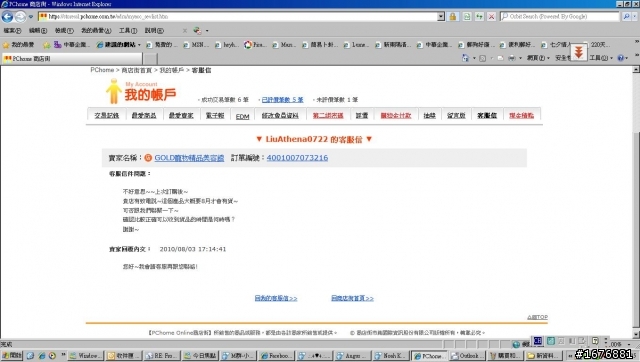Click the Windows 開始 Start button
This screenshot has width=640, height=362.
pos(12,355)
